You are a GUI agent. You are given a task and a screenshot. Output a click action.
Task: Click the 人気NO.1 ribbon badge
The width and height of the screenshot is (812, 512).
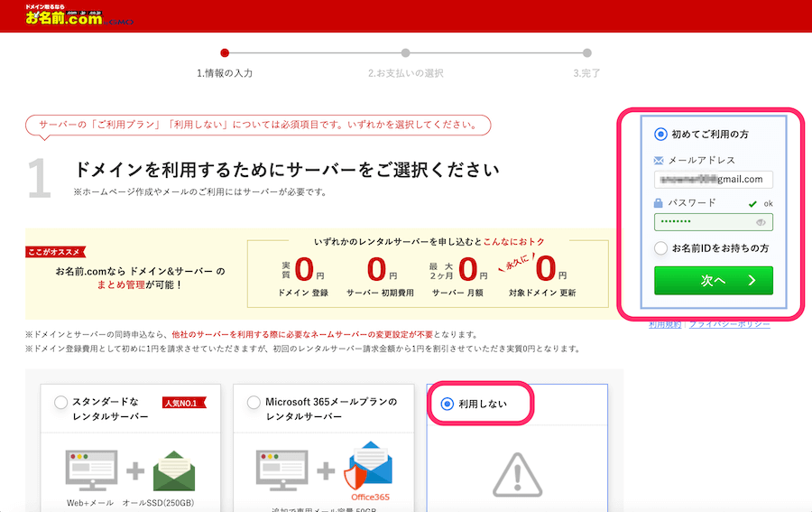pyautogui.click(x=184, y=403)
